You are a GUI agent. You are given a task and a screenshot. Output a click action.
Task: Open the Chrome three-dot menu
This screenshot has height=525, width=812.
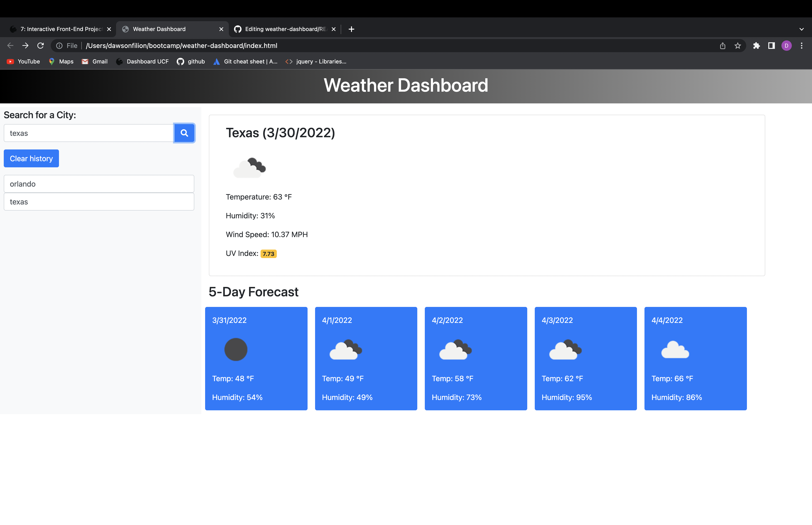pyautogui.click(x=801, y=45)
